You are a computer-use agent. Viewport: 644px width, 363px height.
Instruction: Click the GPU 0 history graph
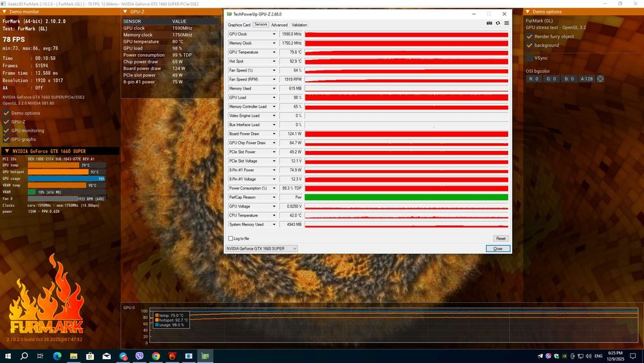[x=393, y=325]
